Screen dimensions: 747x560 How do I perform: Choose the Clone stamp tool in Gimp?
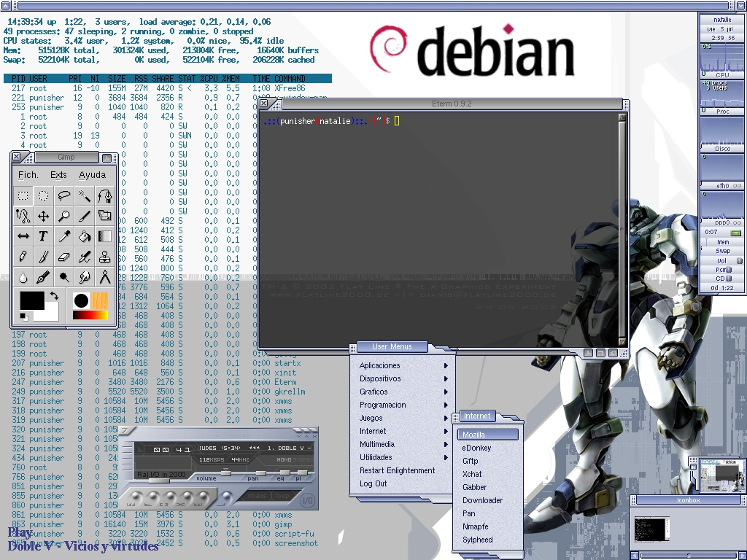pos(105,256)
